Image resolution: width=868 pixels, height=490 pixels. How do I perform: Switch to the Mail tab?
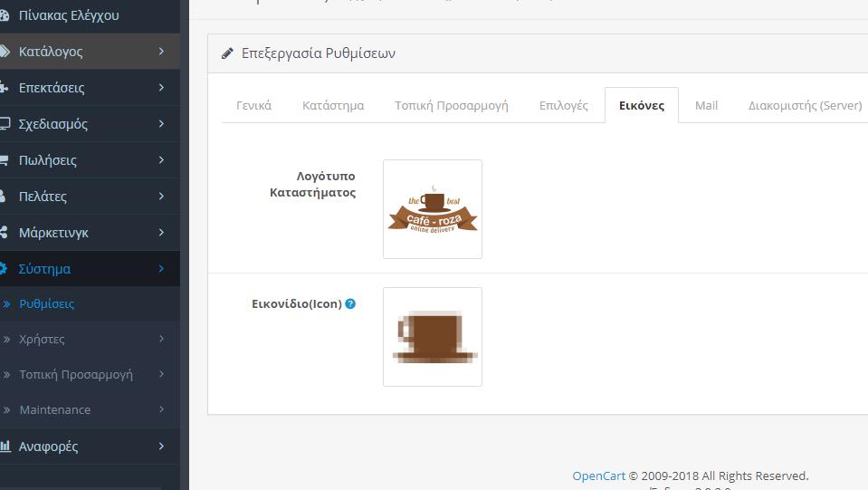coord(706,105)
